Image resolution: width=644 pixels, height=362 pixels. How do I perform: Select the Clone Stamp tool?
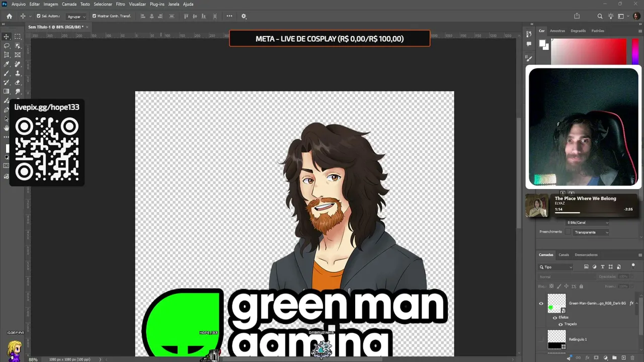point(18,73)
